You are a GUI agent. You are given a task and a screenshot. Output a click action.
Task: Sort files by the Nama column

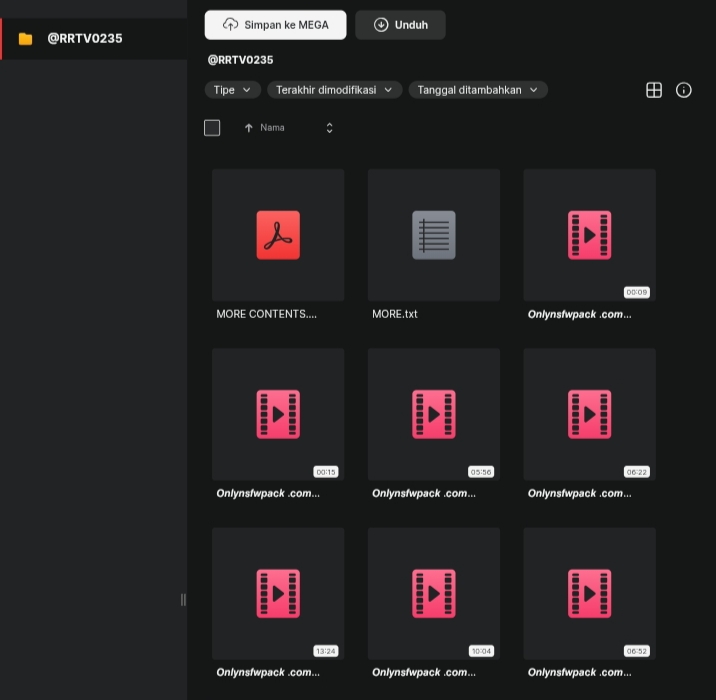[x=272, y=128]
